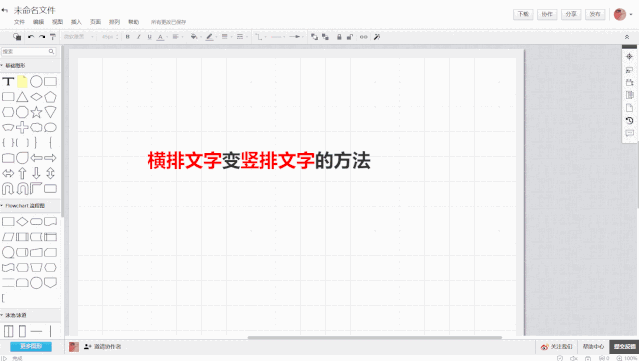Open the 编辑 menu
The height and width of the screenshot is (361, 639).
[38, 22]
